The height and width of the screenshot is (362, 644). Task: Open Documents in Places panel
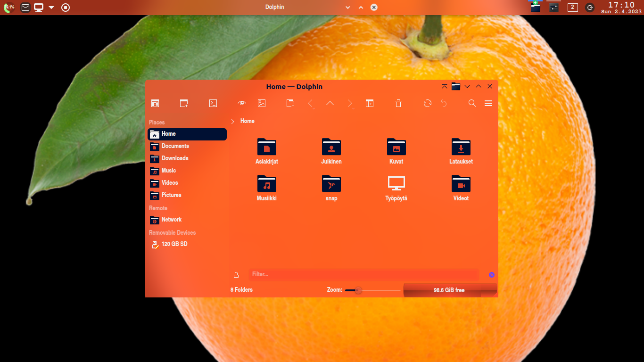[187, 146]
